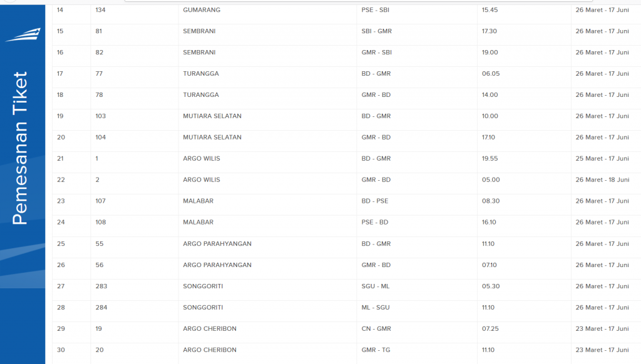Click ARGO CHERIBON CN - GMR route
Viewport: 641px width, 364px height.
pyautogui.click(x=376, y=329)
